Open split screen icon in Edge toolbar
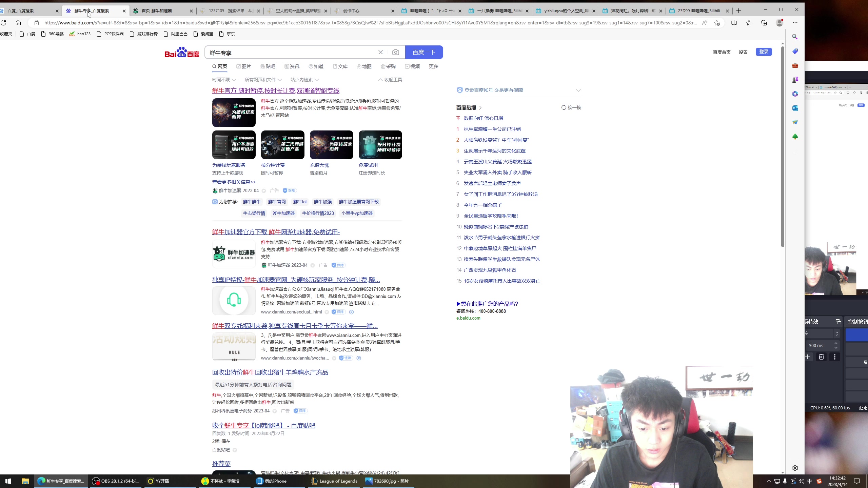 734,23
